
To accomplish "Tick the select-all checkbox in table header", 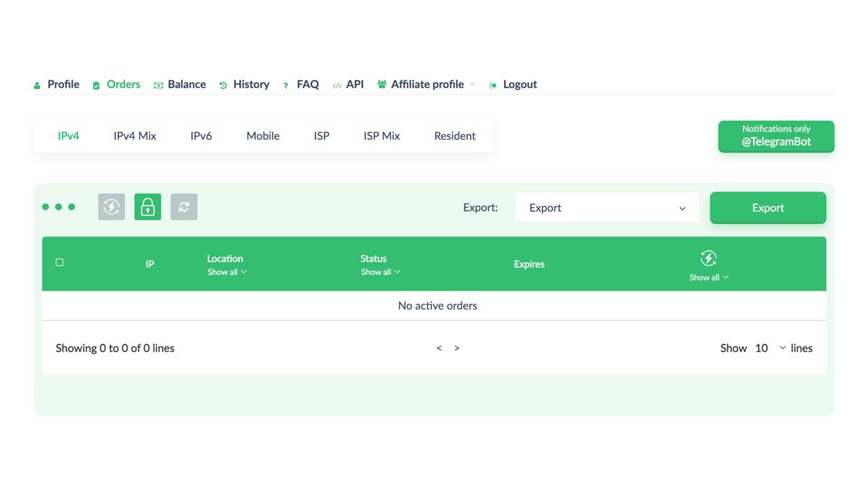I will pos(60,263).
